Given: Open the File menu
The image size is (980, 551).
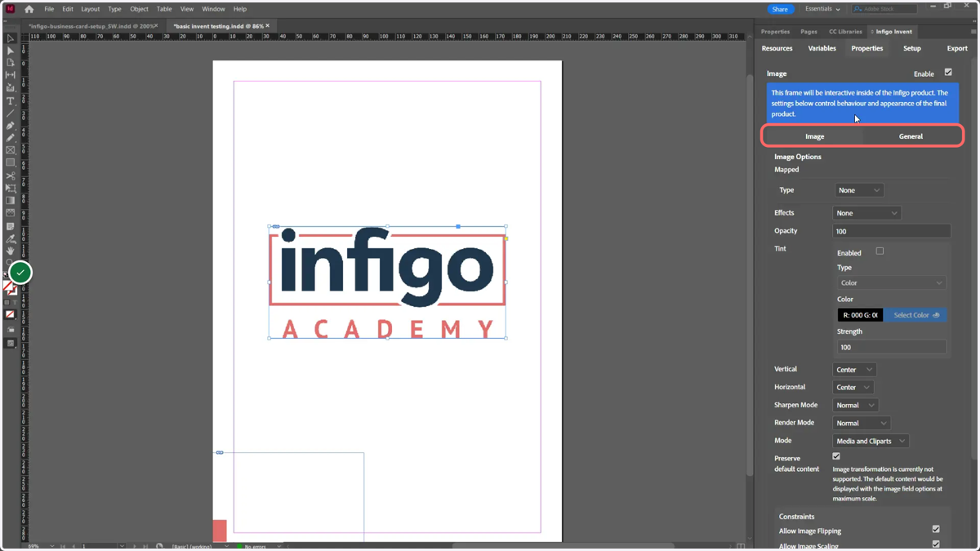Looking at the screenshot, I should click(x=49, y=9).
